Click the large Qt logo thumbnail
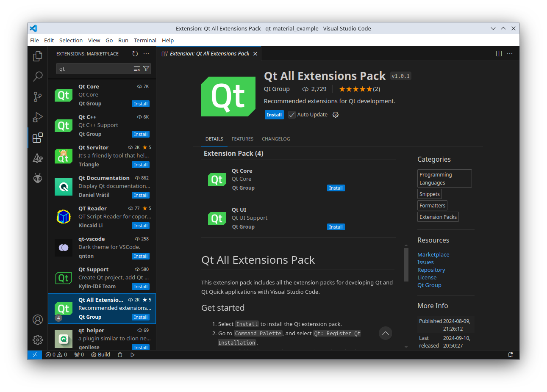 pyautogui.click(x=228, y=97)
